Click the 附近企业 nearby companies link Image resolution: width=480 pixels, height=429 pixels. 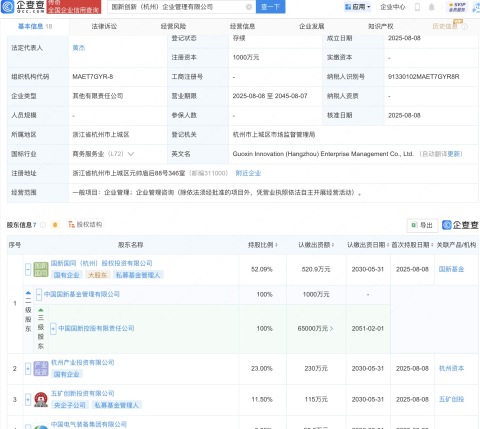coord(248,173)
